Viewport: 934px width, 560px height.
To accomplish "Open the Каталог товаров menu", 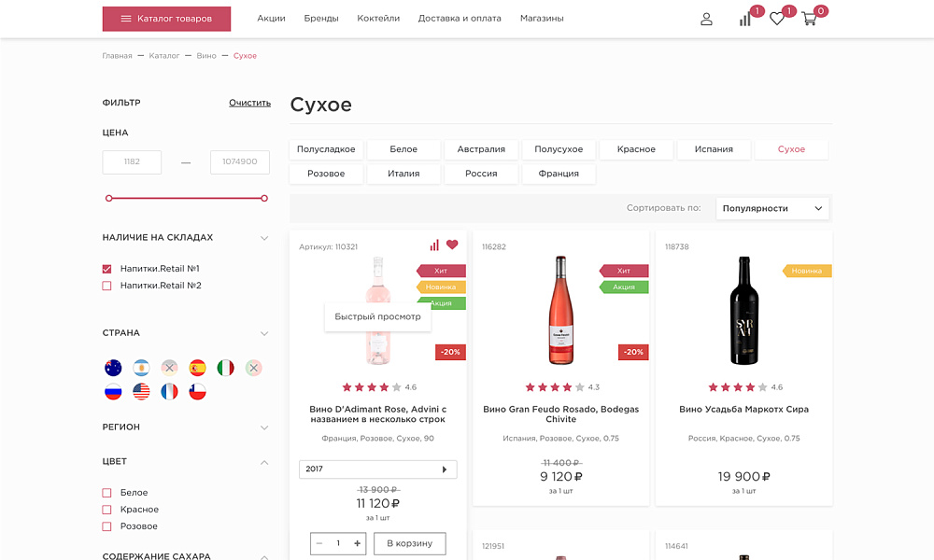I will point(166,19).
